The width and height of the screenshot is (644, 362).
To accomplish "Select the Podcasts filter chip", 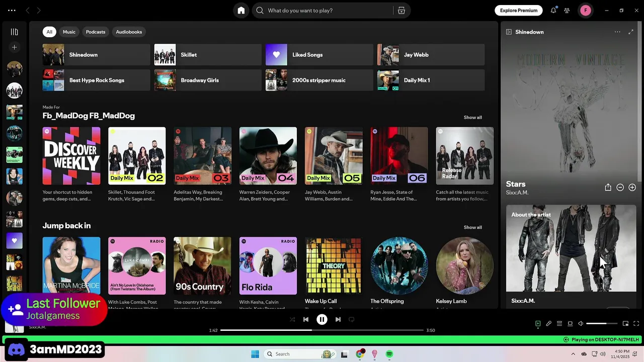I will pos(96,32).
